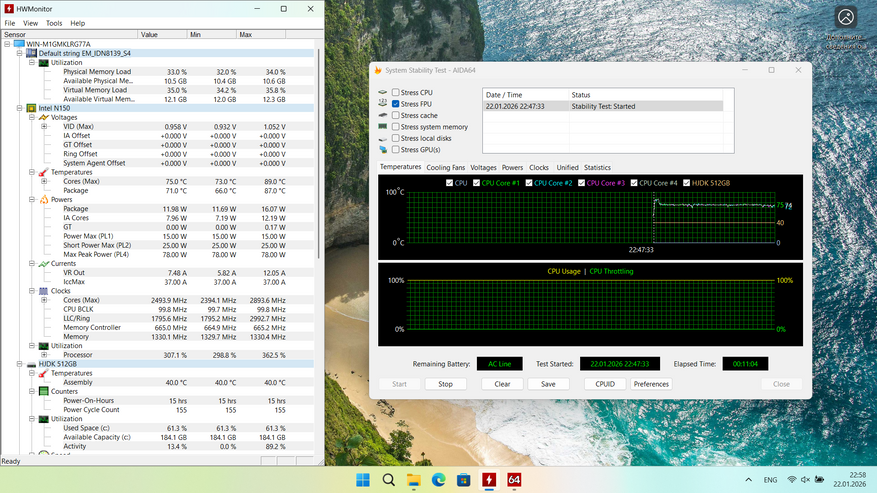Open File Explorer from the taskbar
This screenshot has width=877, height=493.
tap(413, 480)
